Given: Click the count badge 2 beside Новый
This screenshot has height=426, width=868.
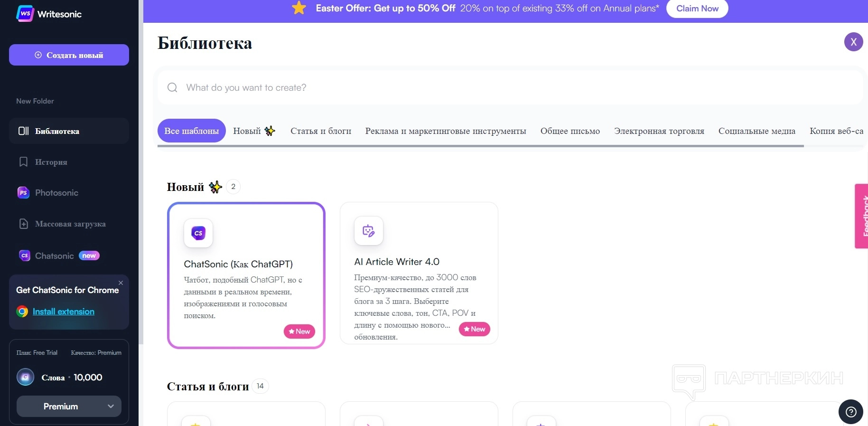Looking at the screenshot, I should tap(233, 187).
